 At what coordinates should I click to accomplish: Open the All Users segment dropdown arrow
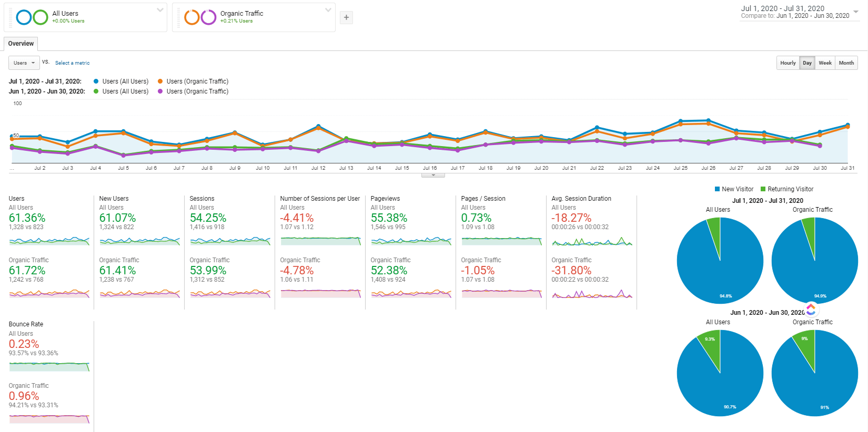160,10
